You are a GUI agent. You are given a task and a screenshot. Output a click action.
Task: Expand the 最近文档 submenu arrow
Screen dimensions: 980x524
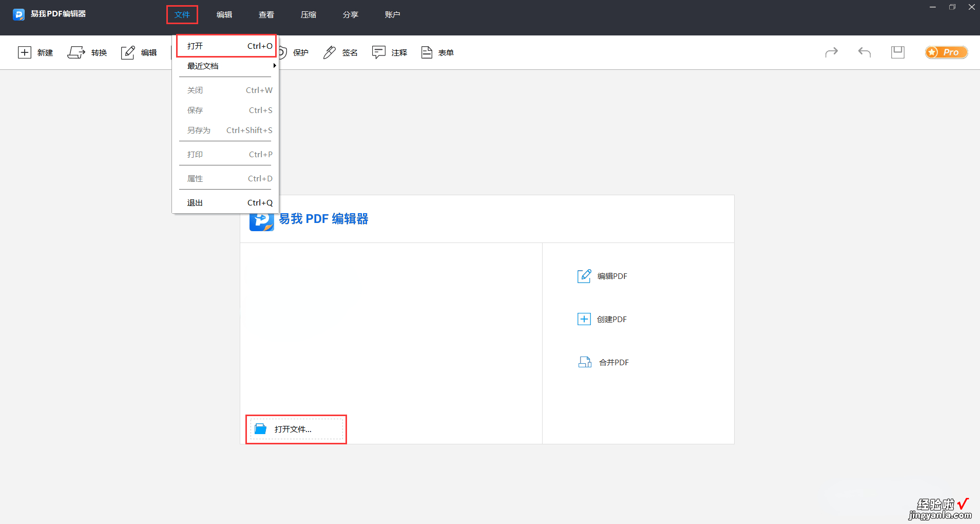click(x=275, y=66)
